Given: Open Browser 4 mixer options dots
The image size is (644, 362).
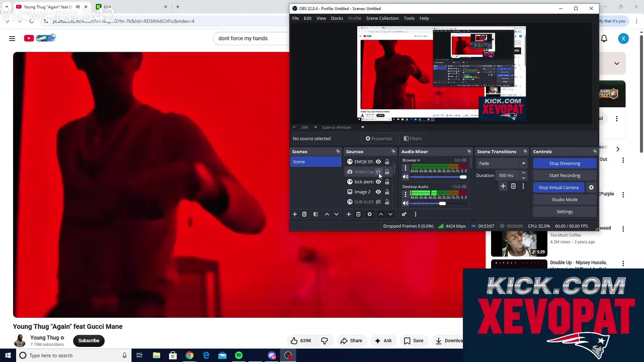Looking at the screenshot, I should coord(406,168).
